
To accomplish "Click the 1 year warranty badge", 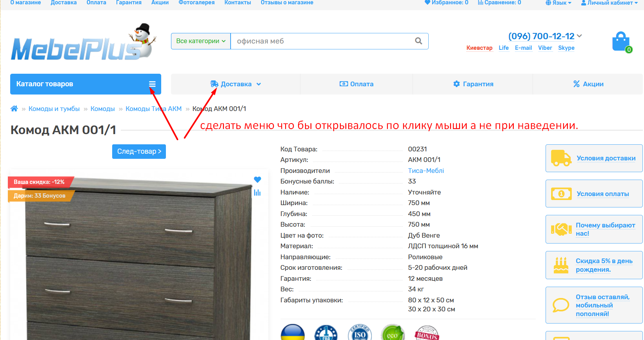I will (326, 333).
